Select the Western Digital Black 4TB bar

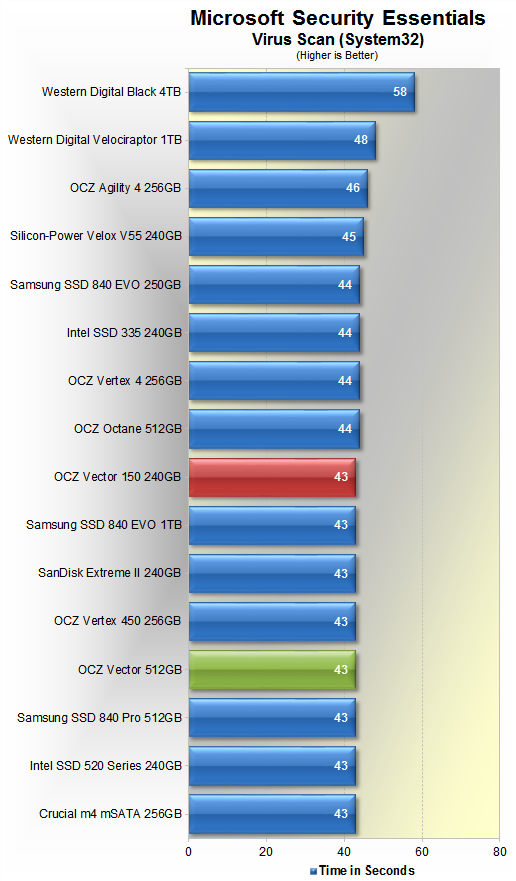[x=302, y=92]
